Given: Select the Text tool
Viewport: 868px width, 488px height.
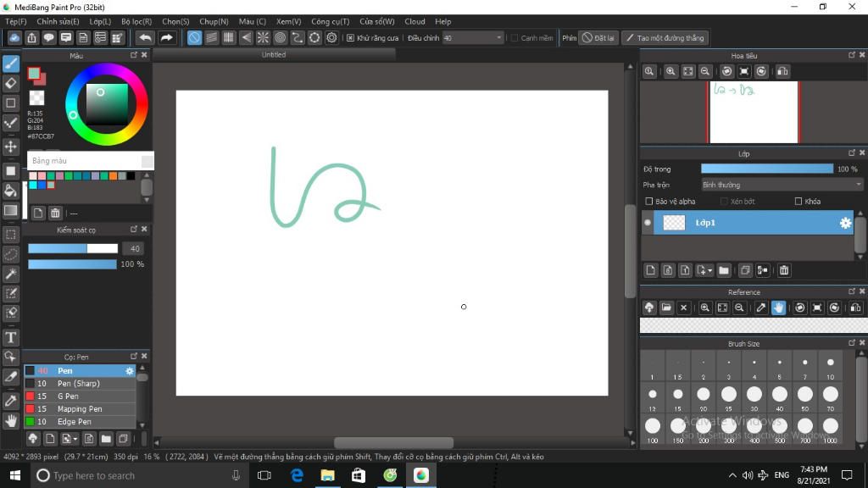Looking at the screenshot, I should point(11,337).
